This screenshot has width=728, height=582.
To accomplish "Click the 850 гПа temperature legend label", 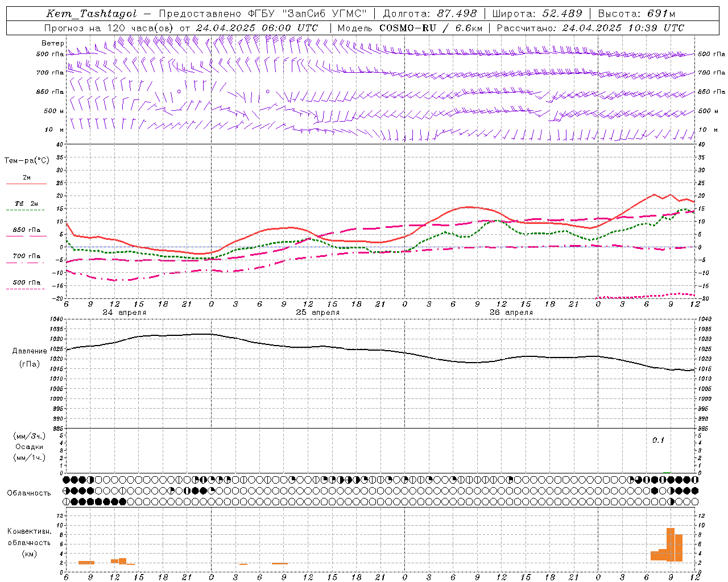I will [27, 230].
